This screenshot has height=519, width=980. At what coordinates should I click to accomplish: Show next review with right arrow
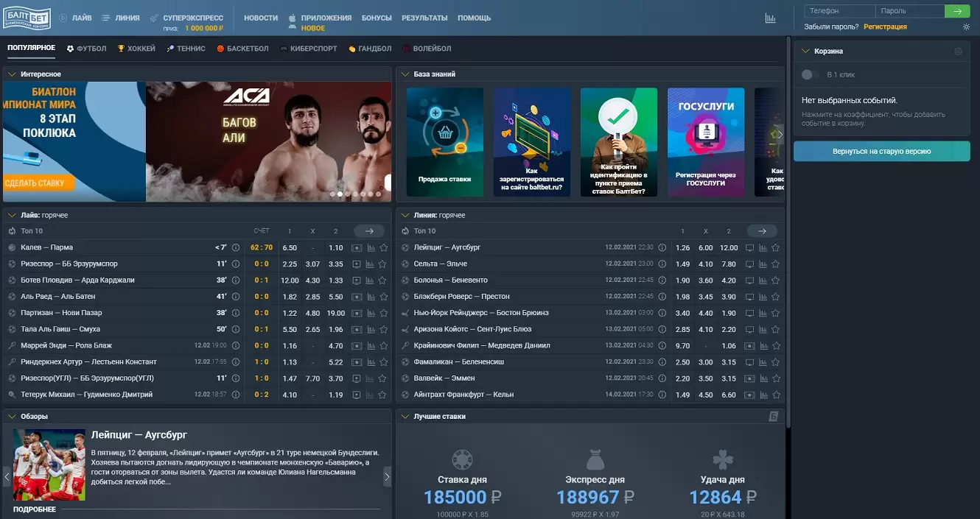[x=387, y=477]
